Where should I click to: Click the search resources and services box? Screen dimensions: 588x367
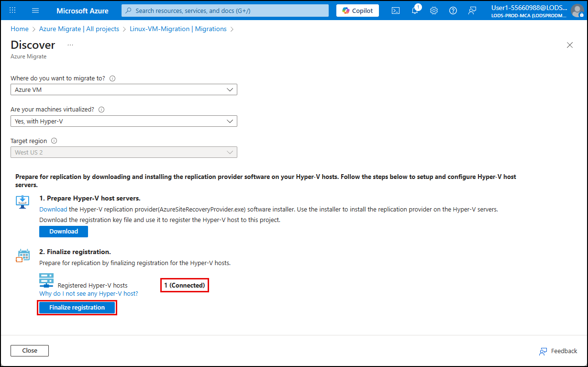(x=225, y=11)
